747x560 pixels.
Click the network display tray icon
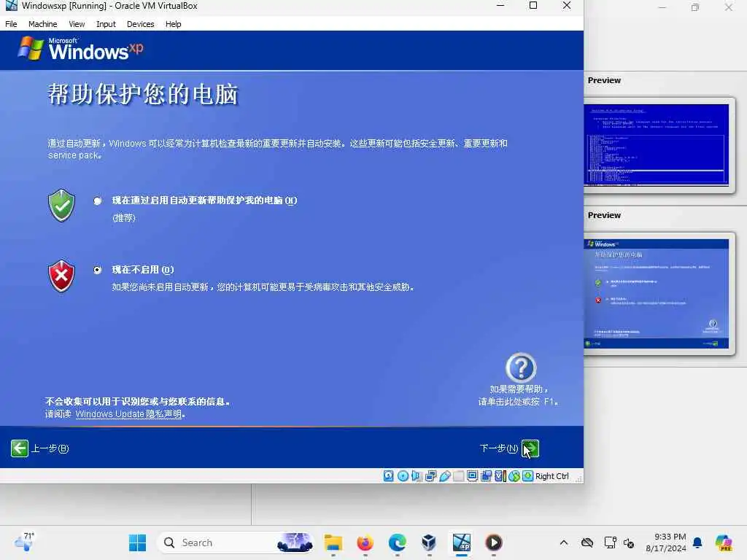[610, 542]
